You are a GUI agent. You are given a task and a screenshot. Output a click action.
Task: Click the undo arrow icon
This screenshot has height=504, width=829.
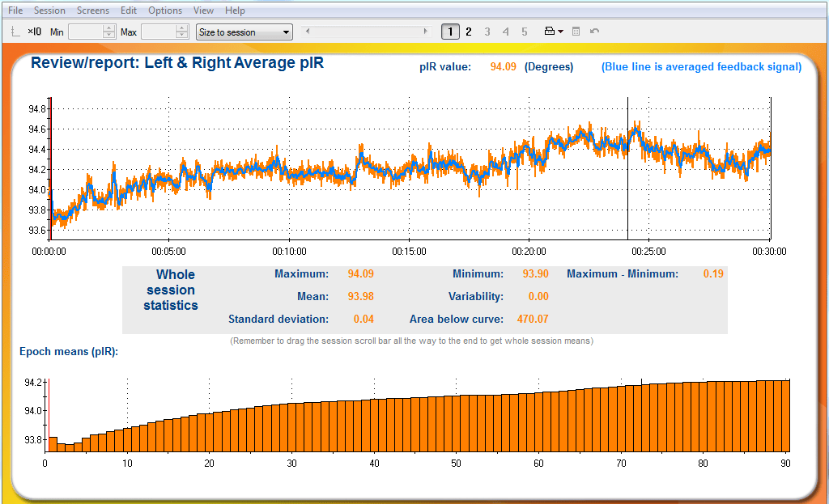point(595,32)
